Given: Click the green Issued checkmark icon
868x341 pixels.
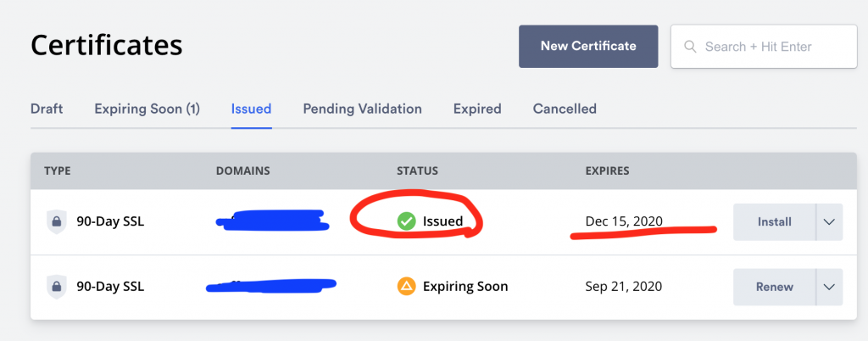Looking at the screenshot, I should coord(406,222).
